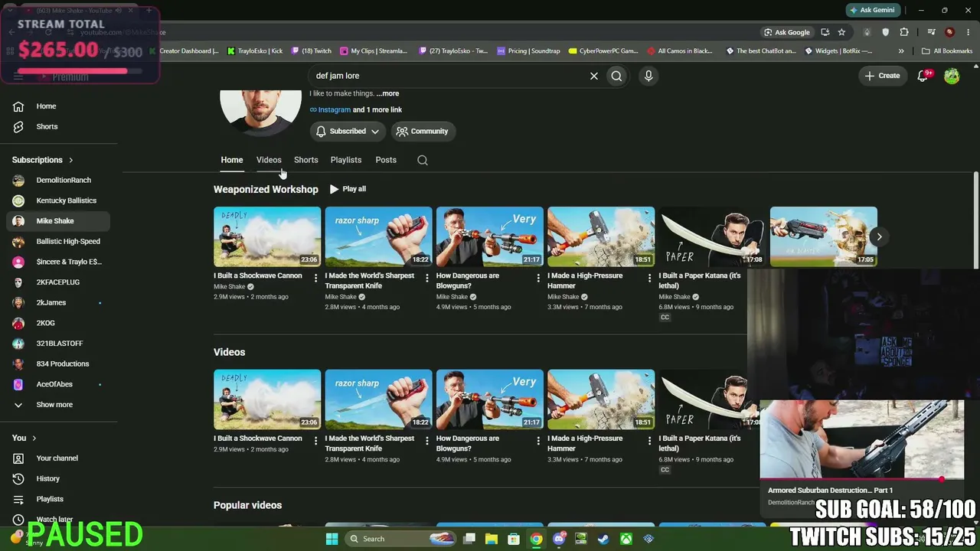Viewport: 980px width, 551px height.
Task: Open the Chrome extensions puzzle icon
Action: tap(904, 32)
